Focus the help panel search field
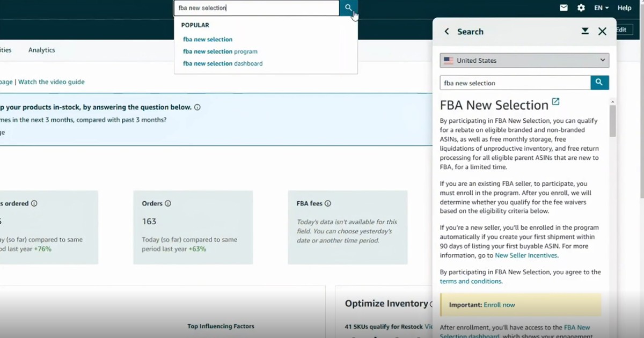 [515, 83]
